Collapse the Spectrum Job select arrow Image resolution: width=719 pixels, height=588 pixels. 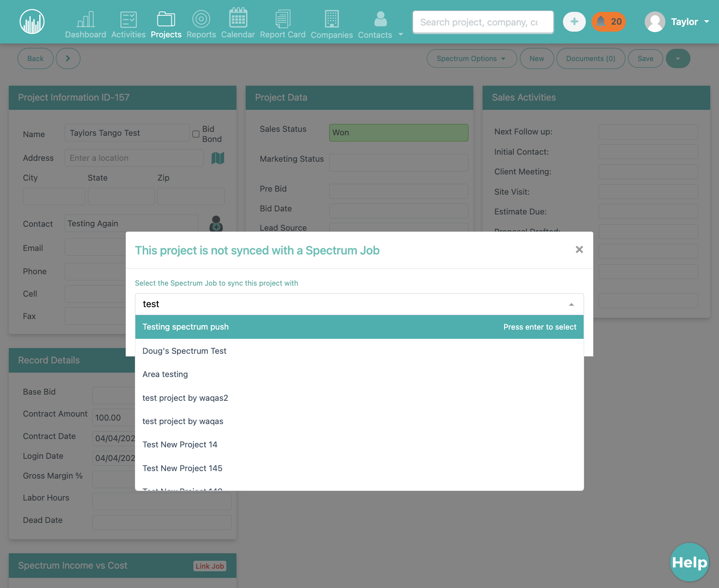[x=571, y=304]
